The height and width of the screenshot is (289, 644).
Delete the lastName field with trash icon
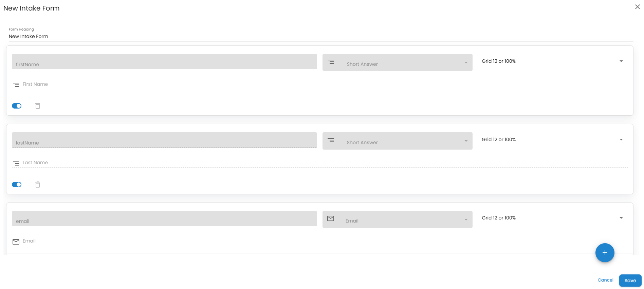tap(38, 185)
